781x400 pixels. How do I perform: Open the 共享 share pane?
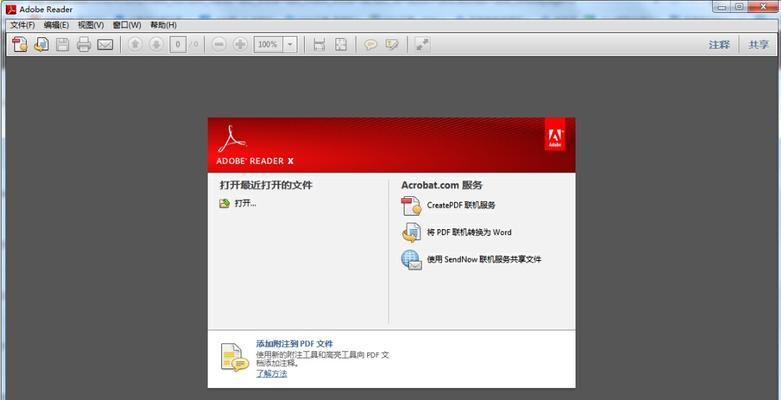759,44
